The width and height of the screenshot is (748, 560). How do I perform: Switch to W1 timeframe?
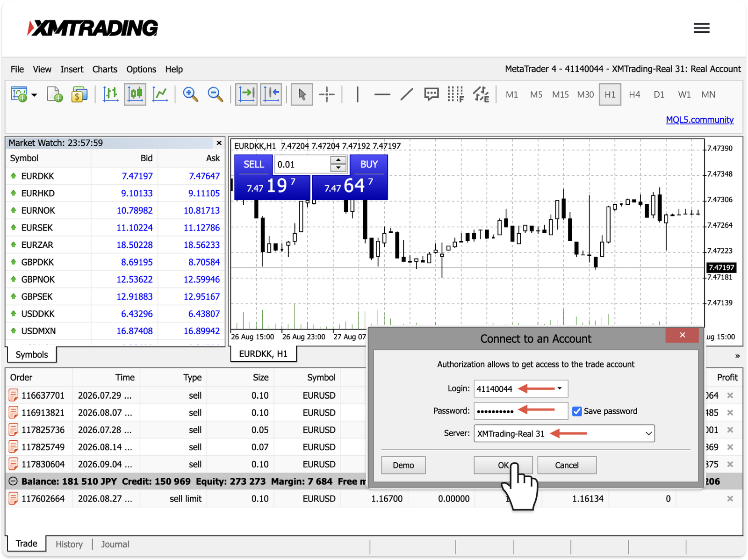tap(684, 94)
